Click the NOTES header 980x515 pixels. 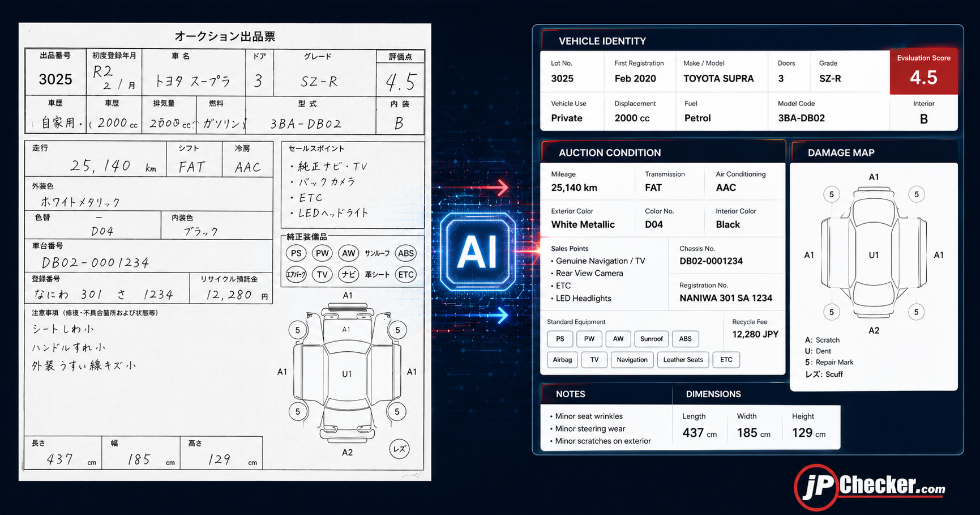tap(571, 394)
